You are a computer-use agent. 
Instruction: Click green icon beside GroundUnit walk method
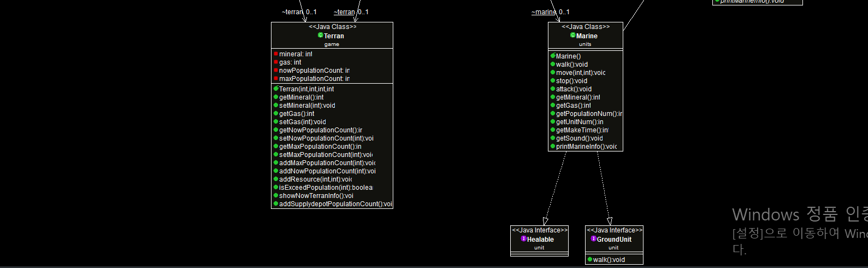point(590,259)
